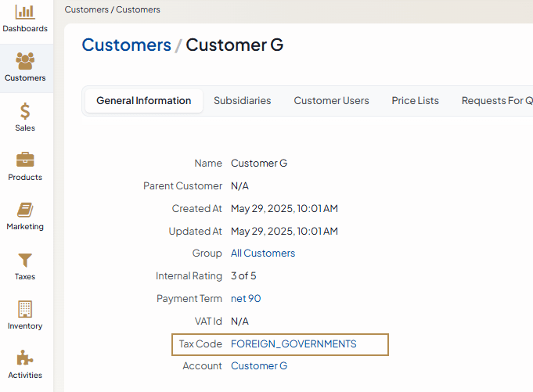
Task: Open the Dashboards bar chart icon
Action: (25, 13)
